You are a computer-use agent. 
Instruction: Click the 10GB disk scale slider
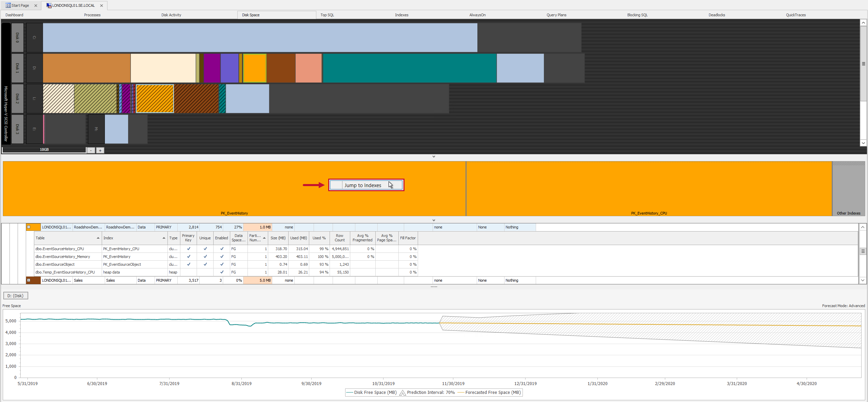coord(44,149)
